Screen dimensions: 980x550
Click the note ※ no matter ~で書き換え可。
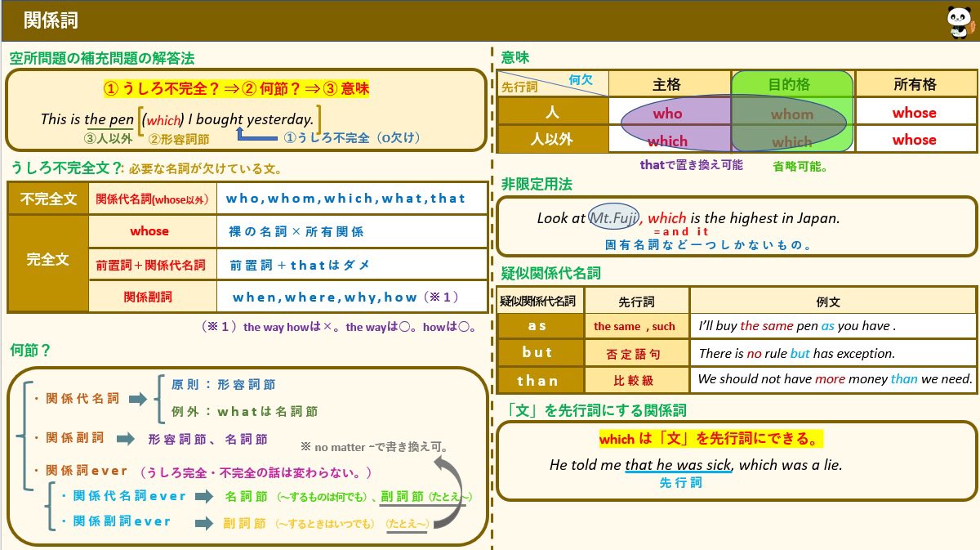[x=374, y=447]
